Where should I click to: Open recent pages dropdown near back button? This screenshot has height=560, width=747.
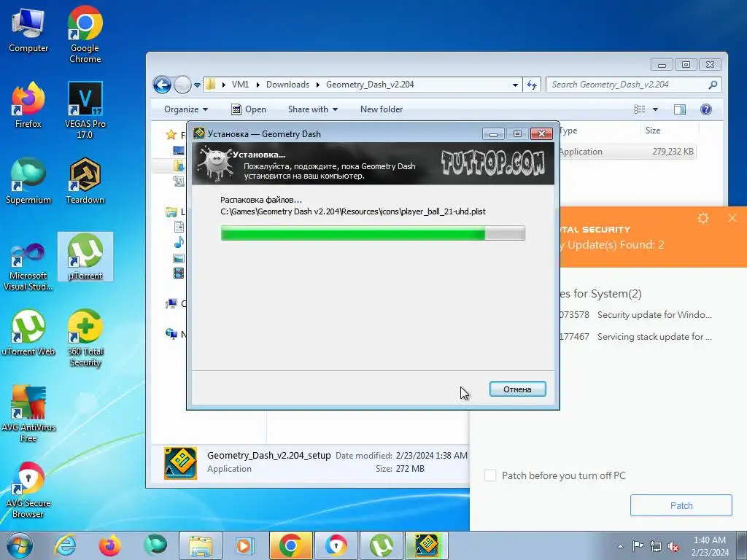(197, 85)
